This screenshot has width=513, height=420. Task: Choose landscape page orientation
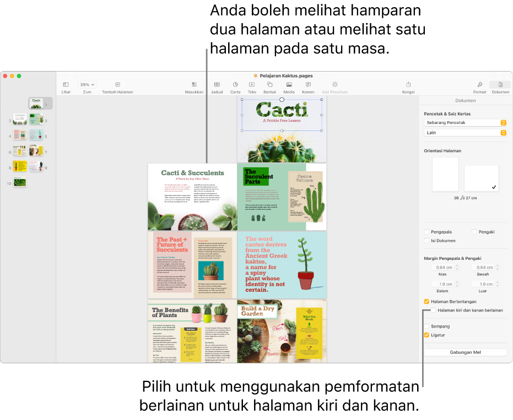[481, 178]
